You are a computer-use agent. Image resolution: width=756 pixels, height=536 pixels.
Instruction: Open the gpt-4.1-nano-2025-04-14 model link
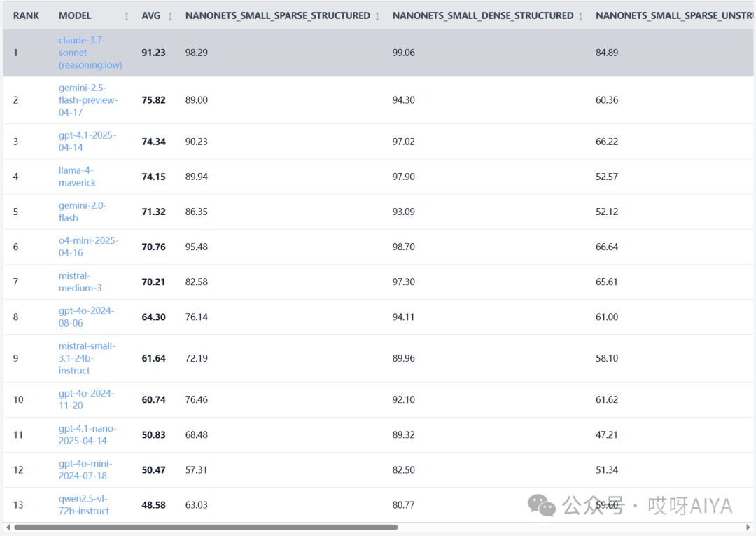coord(87,434)
